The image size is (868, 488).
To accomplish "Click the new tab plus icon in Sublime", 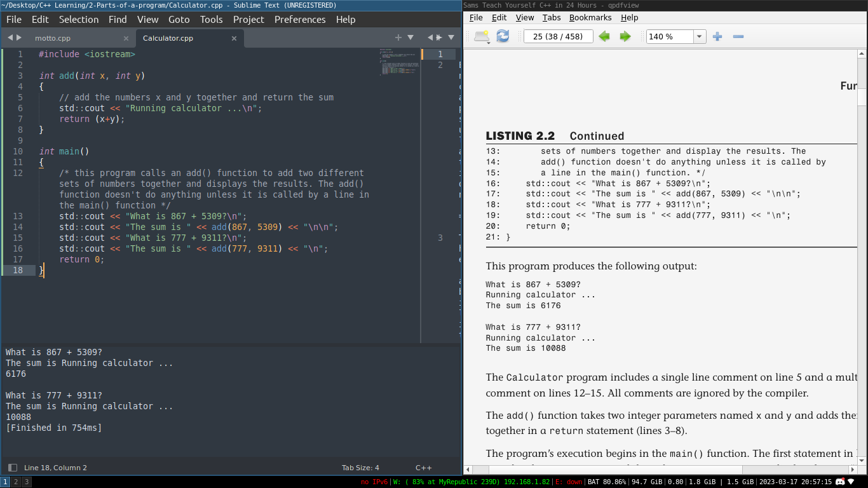I will click(398, 37).
